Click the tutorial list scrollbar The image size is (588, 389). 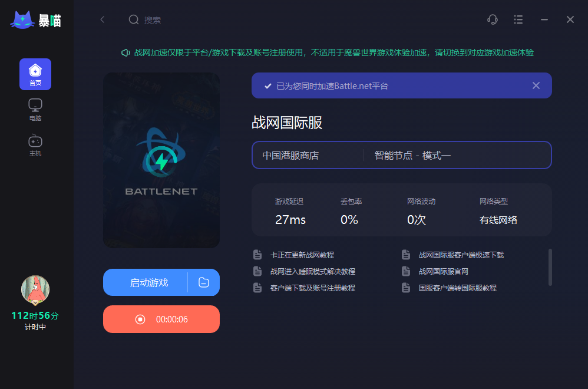pos(550,267)
